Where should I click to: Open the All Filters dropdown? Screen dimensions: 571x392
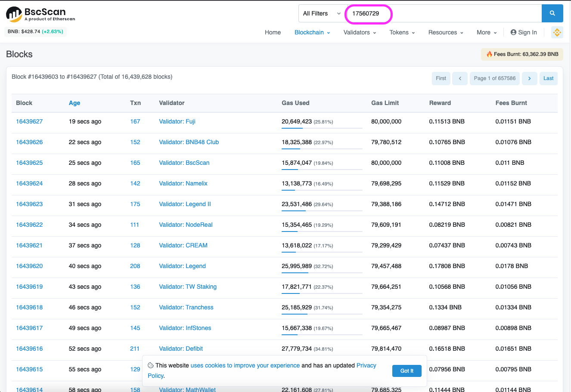point(322,13)
